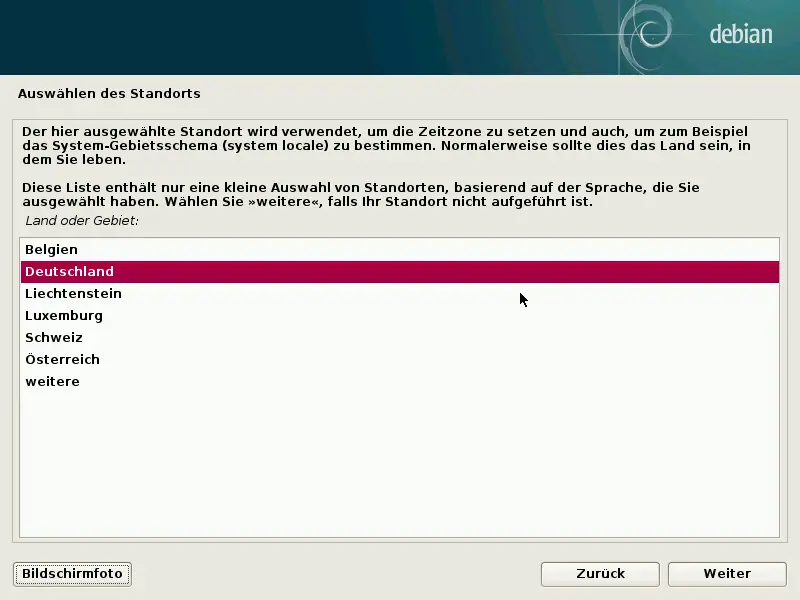Select Deutschland as your location
800x600 pixels.
[x=70, y=271]
